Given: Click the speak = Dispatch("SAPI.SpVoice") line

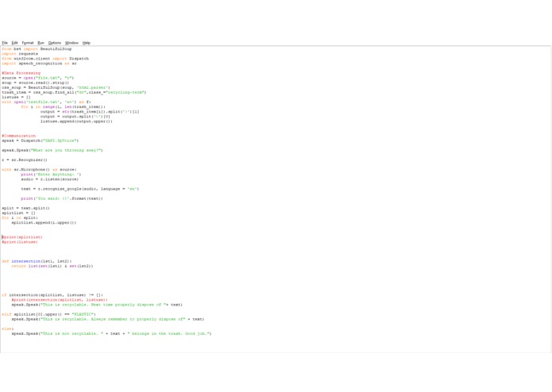Looking at the screenshot, I should click(41, 140).
